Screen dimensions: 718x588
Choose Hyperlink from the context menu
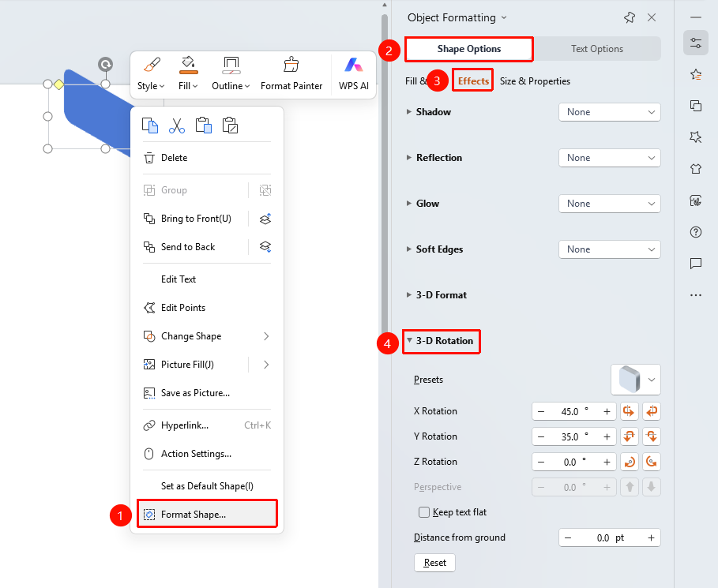click(x=207, y=425)
